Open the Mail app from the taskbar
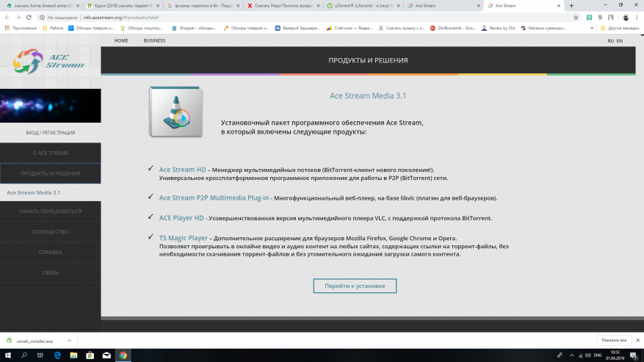The width and height of the screenshot is (644, 362). (x=106, y=355)
